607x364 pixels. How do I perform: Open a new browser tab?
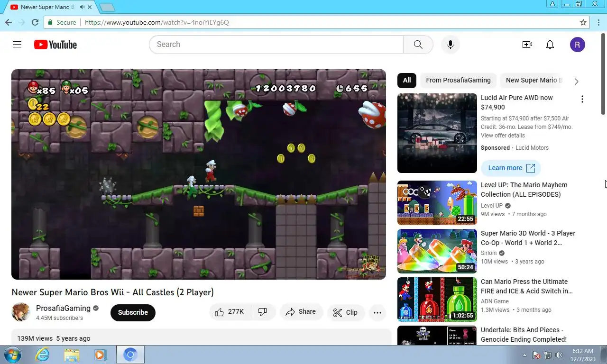click(107, 7)
